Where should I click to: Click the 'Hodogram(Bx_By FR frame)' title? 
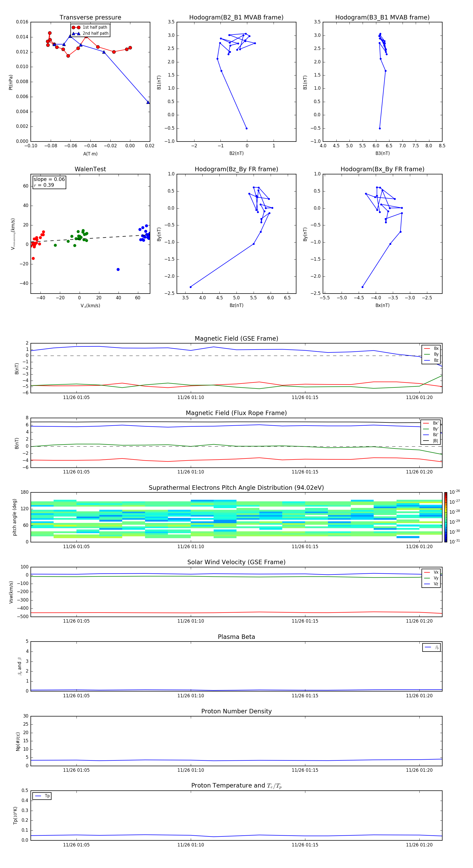pos(382,169)
